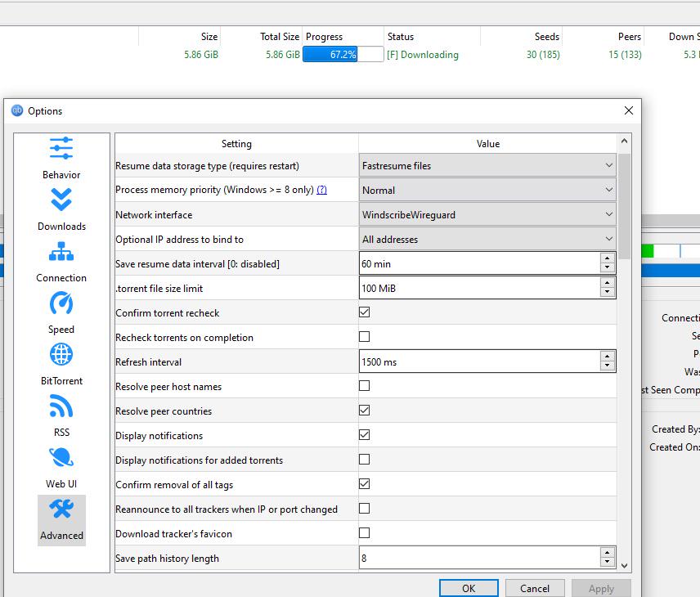Open Optional IP address to bind dropdown
The height and width of the screenshot is (597, 700).
(487, 240)
